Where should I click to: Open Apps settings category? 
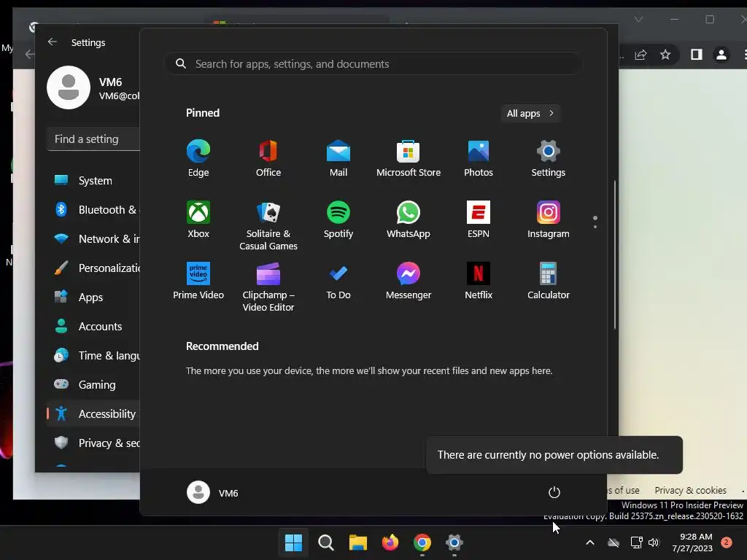coord(94,297)
